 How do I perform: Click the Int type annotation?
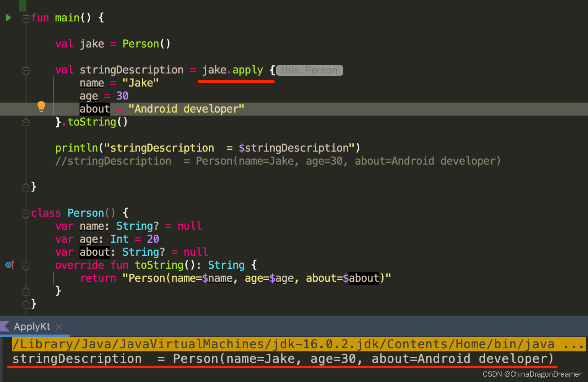pos(119,239)
